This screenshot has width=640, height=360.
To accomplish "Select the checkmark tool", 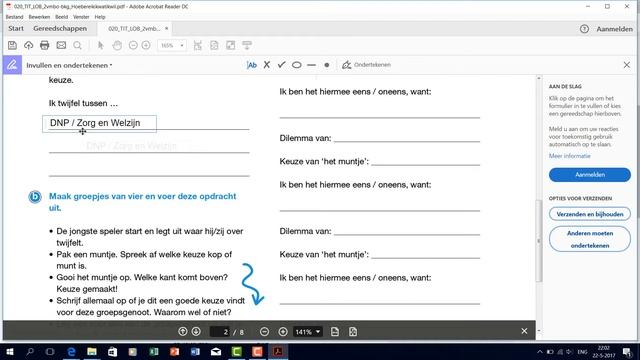I will [281, 65].
